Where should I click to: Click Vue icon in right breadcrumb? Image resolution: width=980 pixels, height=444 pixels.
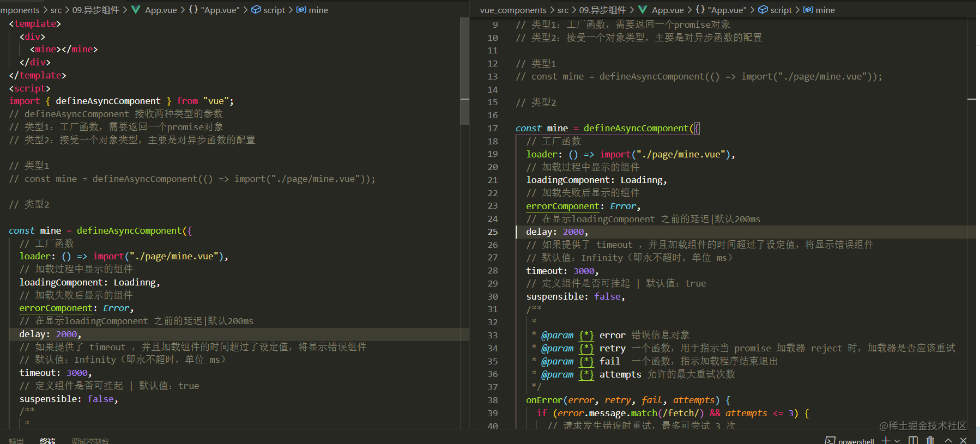pyautogui.click(x=643, y=10)
